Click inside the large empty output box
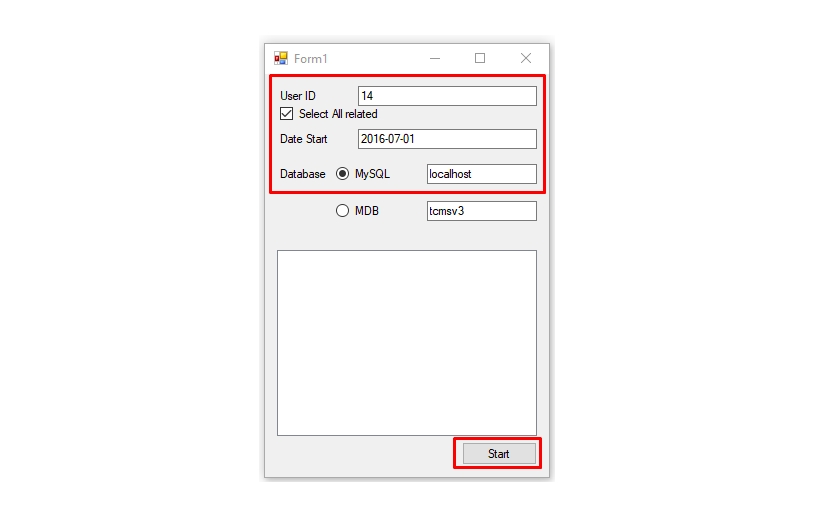The image size is (818, 511). [x=407, y=343]
